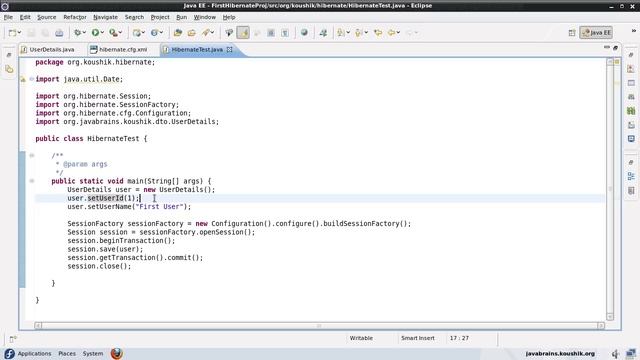Open dropdown beside External Tools icon

tap(120, 33)
